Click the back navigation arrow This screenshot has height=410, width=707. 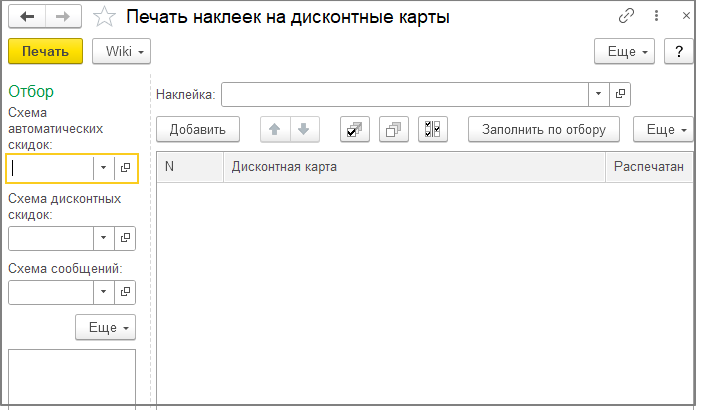pyautogui.click(x=27, y=16)
